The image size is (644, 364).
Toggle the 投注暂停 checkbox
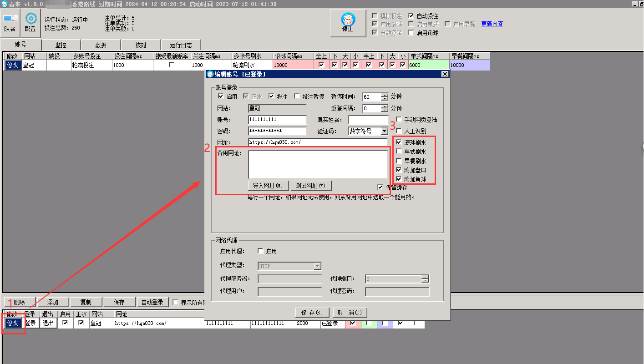tap(297, 96)
